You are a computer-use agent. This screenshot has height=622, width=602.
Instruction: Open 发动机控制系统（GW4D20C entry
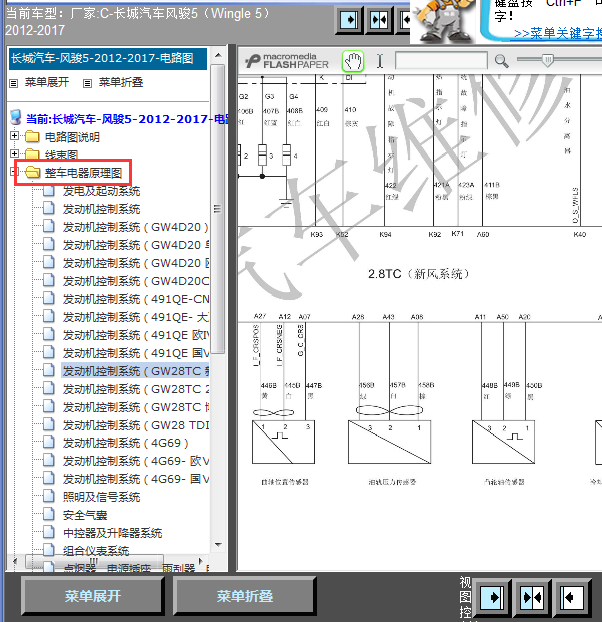click(x=136, y=281)
